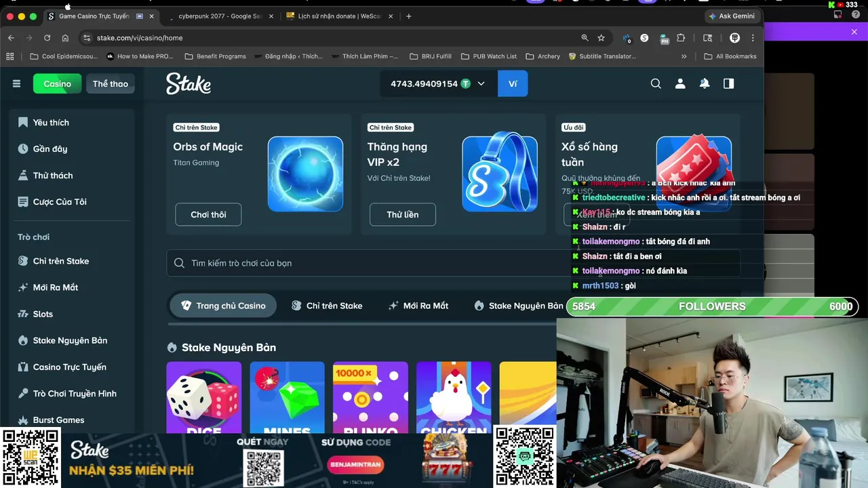The image size is (868, 488).
Task: Bookmark this page with the star
Action: [x=601, y=38]
